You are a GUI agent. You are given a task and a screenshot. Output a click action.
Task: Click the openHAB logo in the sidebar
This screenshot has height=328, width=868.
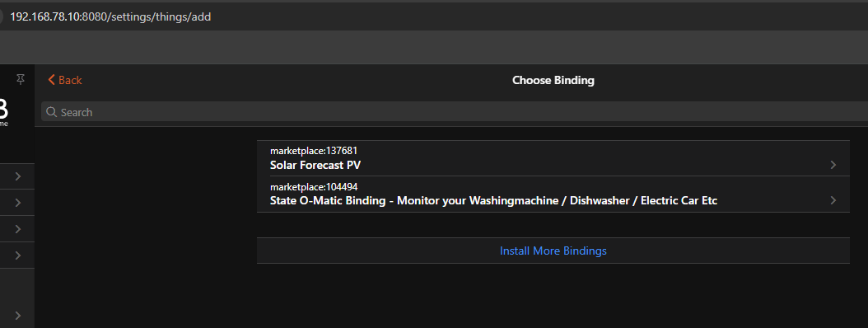4,112
